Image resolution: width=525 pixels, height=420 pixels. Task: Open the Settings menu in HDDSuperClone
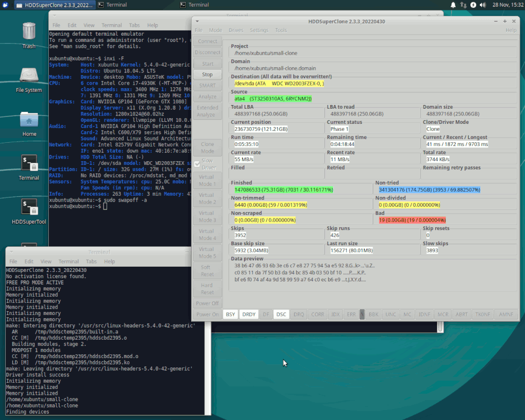tap(259, 30)
